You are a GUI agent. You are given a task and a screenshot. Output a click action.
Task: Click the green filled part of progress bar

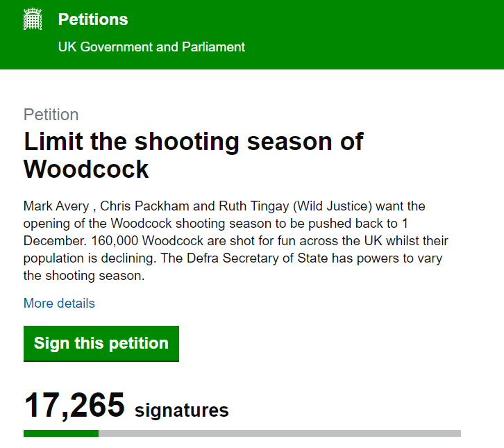tap(60, 433)
